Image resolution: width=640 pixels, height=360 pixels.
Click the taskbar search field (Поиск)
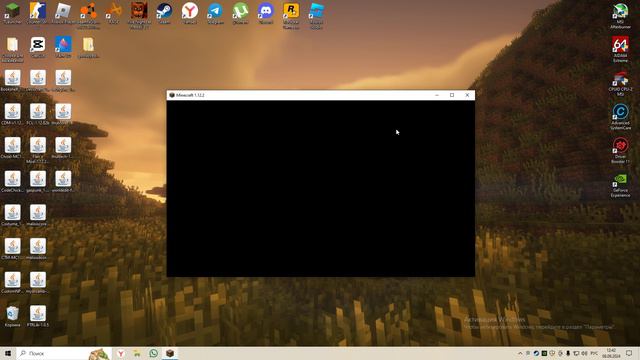pyautogui.click(x=64, y=353)
